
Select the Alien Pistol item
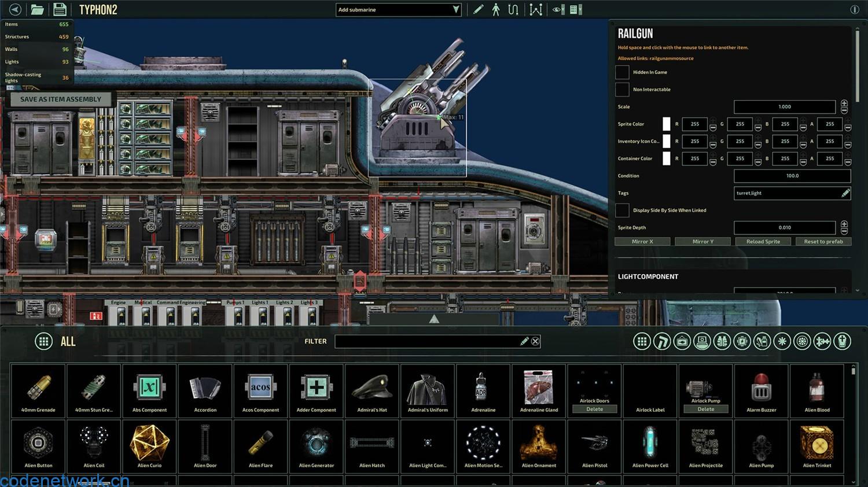(x=594, y=447)
